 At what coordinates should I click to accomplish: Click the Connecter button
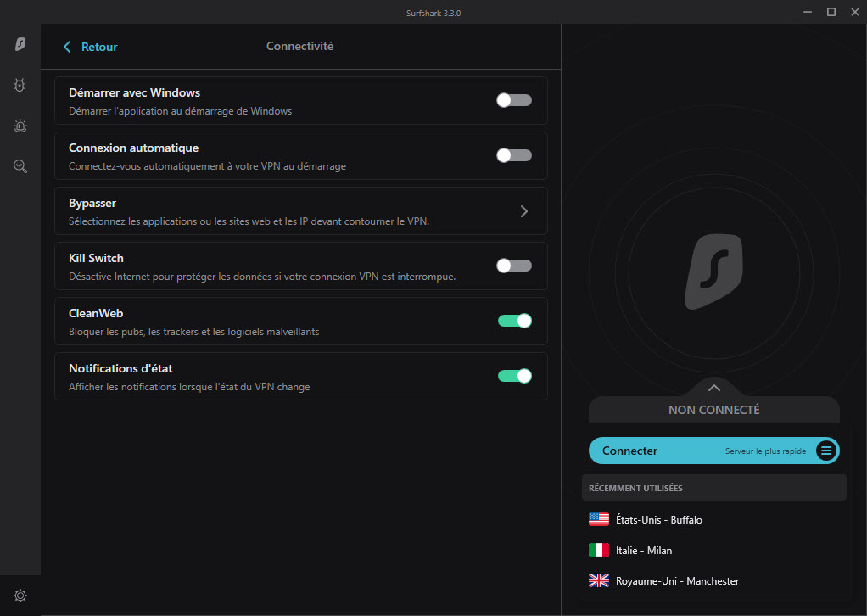click(713, 451)
